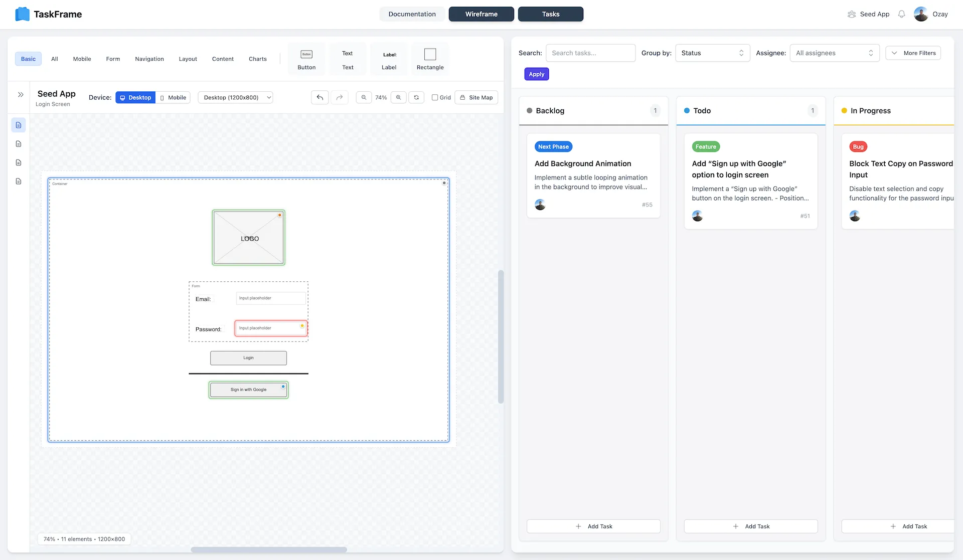Add Task in In Progress column
Screen dimensions: 963x560
coord(898,526)
